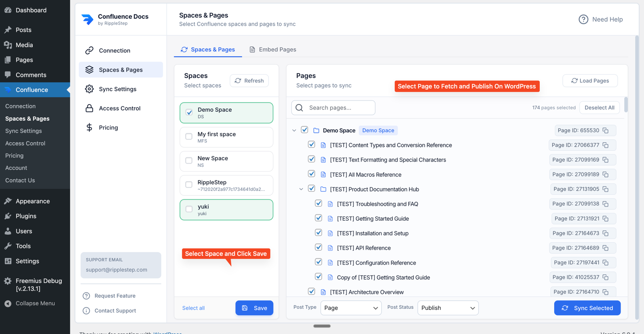Screen dimensions: 644x334
Task: Save the selected spaces
Action: (x=254, y=308)
